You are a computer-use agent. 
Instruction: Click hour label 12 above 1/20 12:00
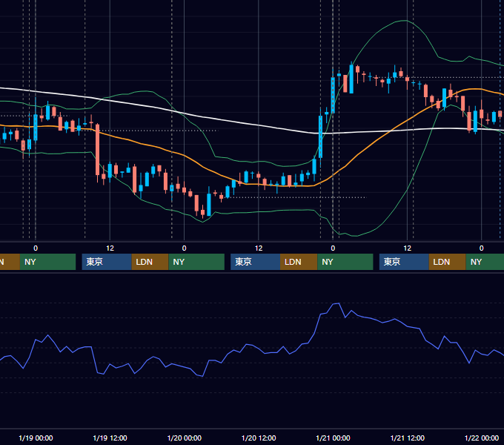point(259,248)
